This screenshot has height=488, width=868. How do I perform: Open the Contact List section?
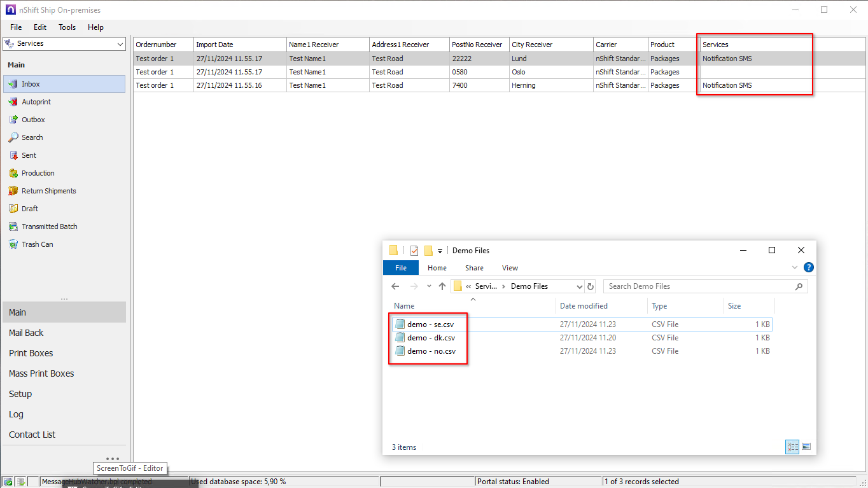pyautogui.click(x=32, y=435)
